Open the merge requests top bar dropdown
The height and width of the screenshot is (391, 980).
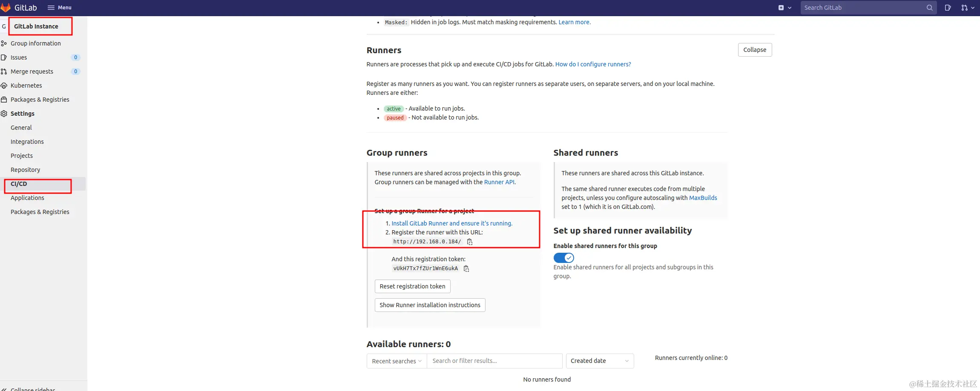(x=968, y=8)
